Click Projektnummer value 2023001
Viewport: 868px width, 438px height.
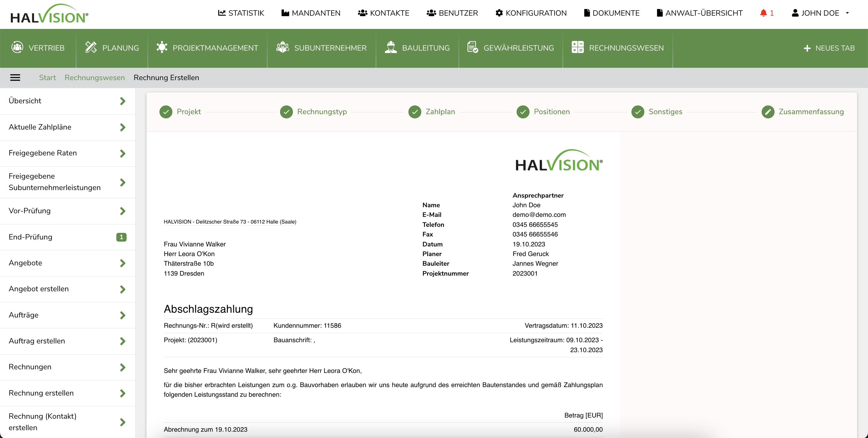point(525,273)
